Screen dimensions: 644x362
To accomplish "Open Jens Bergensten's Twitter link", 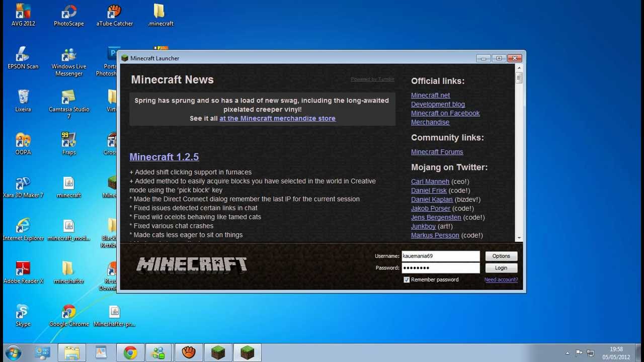I will click(436, 217).
